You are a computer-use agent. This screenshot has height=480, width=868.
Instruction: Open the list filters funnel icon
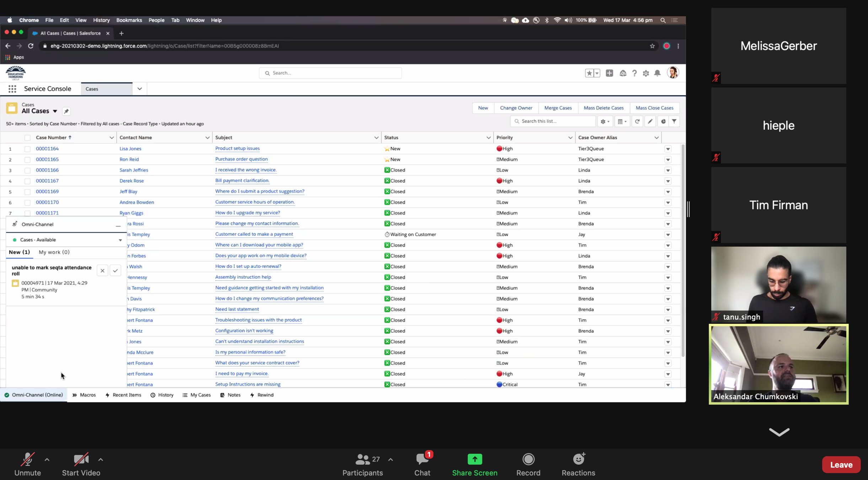pyautogui.click(x=674, y=121)
